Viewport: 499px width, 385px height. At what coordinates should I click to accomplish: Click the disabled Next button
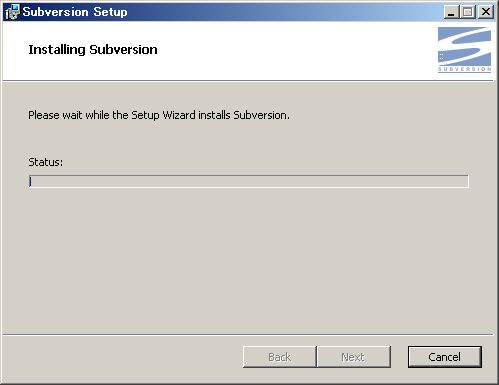point(354,357)
